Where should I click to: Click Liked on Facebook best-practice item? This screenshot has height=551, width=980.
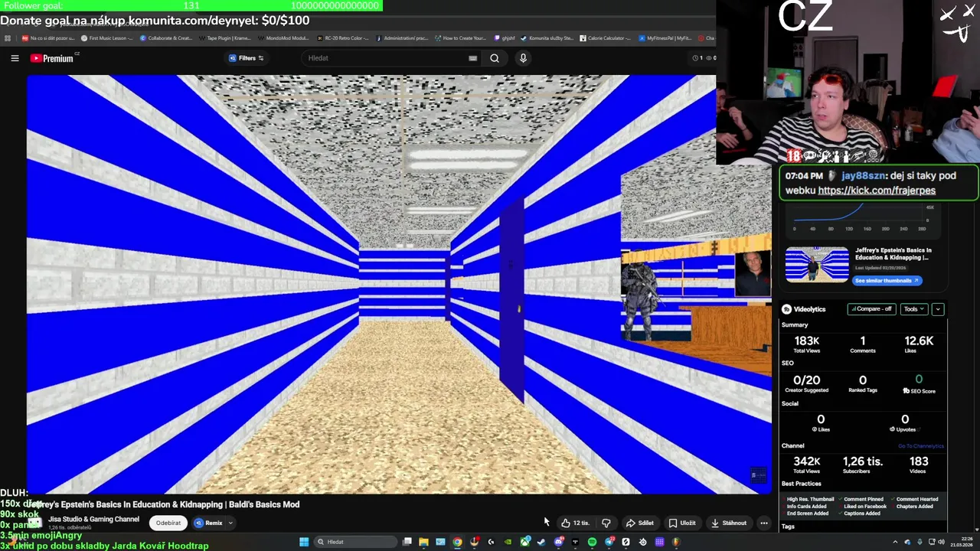click(863, 506)
